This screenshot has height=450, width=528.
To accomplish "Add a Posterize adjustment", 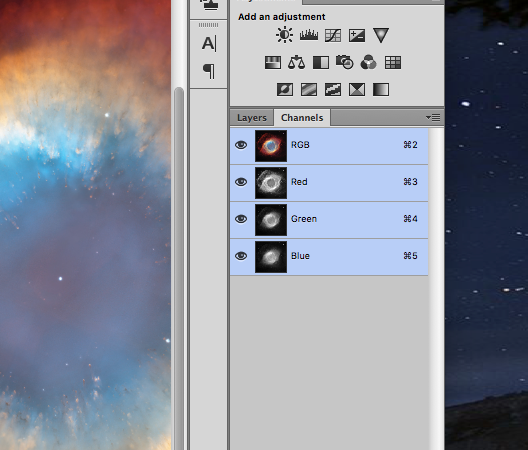I will tap(309, 90).
